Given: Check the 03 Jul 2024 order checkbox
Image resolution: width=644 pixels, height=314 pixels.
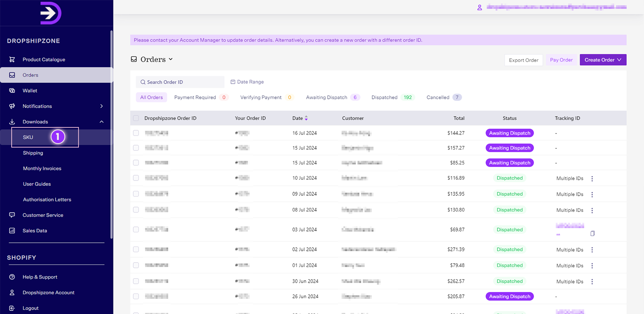Looking at the screenshot, I should (136, 230).
